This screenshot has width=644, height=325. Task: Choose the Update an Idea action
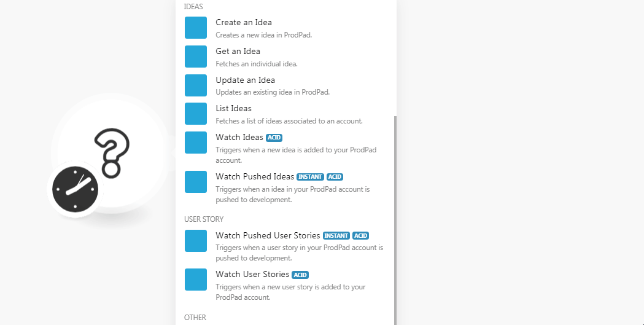point(245,80)
